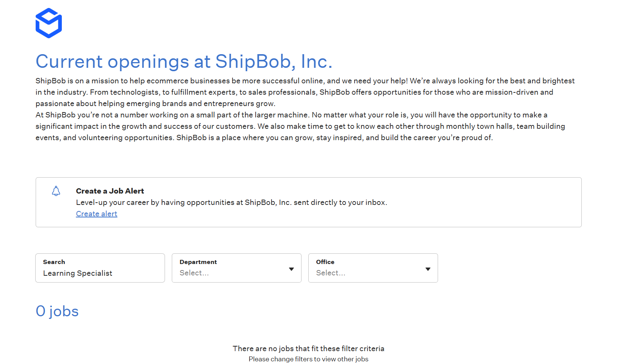Click the Office field label
The image size is (636, 364).
(x=325, y=262)
